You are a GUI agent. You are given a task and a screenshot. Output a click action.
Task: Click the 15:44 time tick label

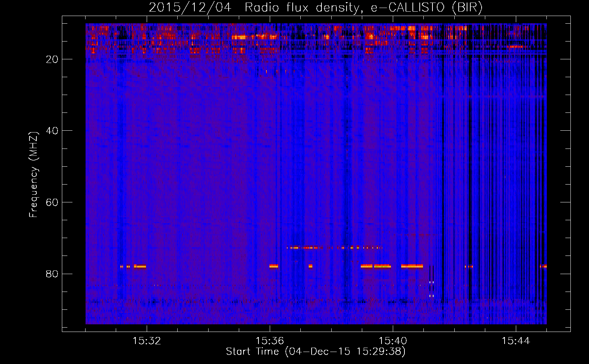coord(516,341)
